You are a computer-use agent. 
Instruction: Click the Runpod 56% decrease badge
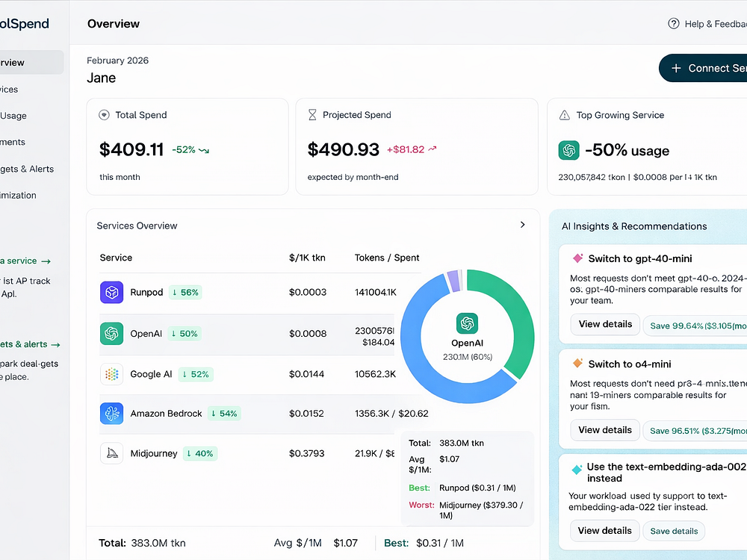[x=185, y=293]
